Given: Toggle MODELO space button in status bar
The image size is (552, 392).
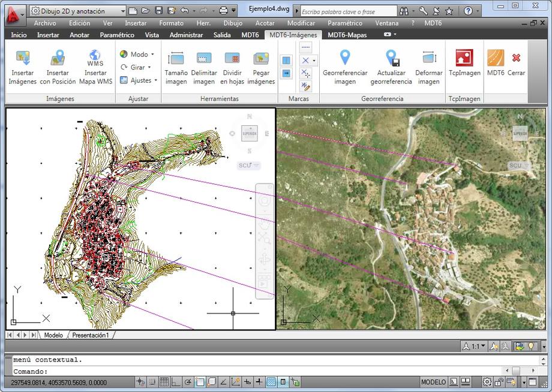Looking at the screenshot, I should click(x=433, y=382).
